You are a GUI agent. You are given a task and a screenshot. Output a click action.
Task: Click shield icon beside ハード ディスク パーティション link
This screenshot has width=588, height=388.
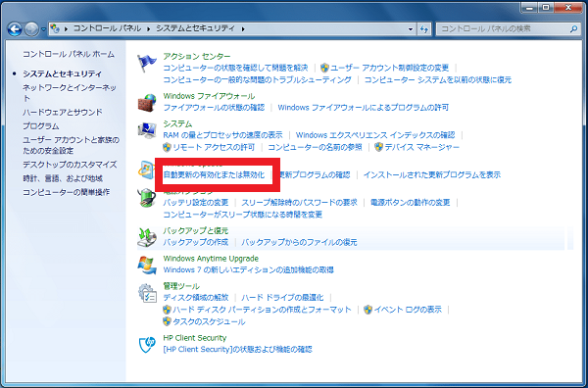tap(168, 310)
